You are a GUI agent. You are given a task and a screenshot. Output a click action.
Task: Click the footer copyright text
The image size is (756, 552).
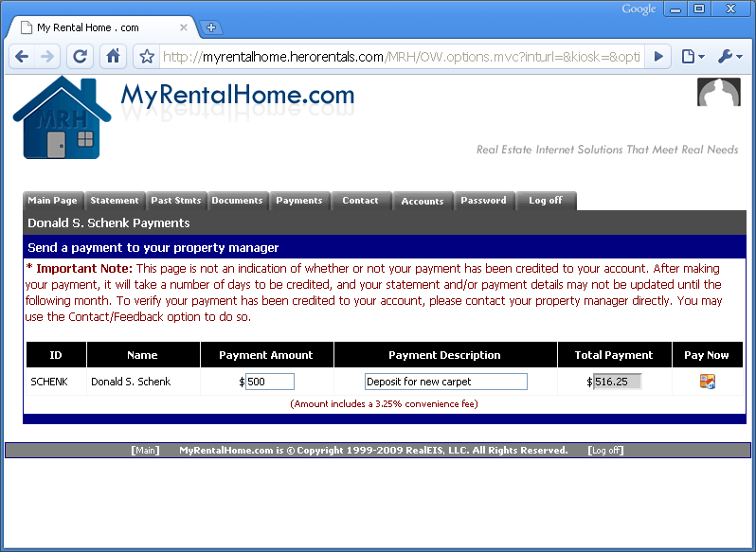click(373, 451)
